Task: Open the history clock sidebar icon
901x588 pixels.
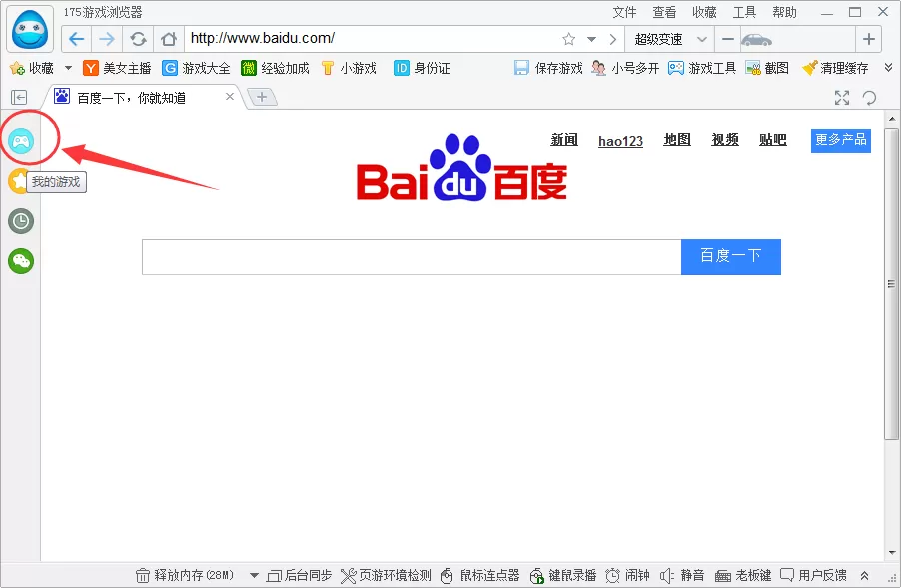Action: coord(21,221)
